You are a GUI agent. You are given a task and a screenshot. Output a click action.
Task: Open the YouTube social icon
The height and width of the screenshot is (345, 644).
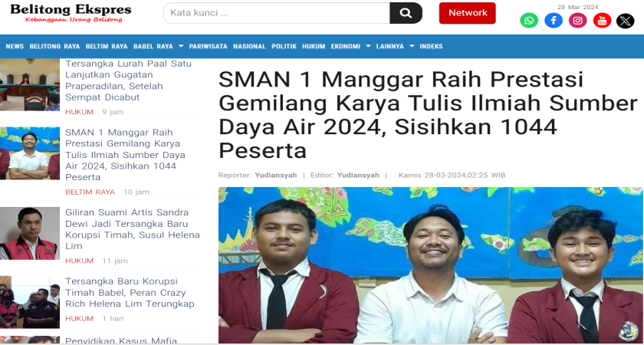tap(602, 21)
